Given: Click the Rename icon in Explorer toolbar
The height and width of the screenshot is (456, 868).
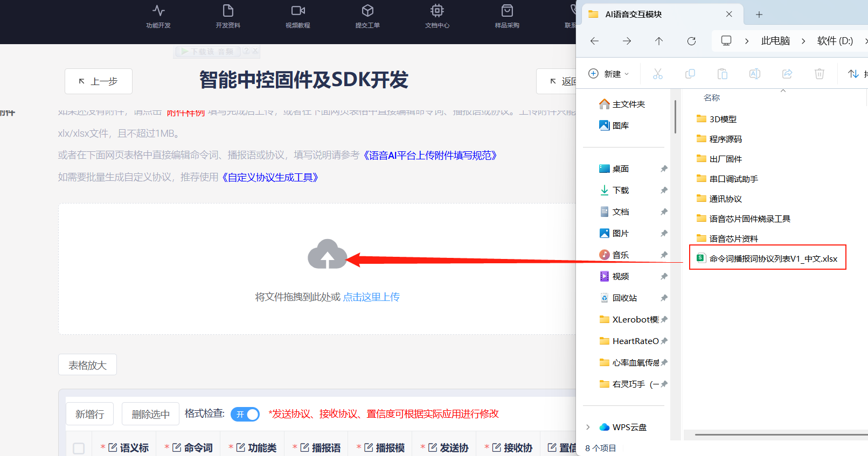Looking at the screenshot, I should 755,74.
